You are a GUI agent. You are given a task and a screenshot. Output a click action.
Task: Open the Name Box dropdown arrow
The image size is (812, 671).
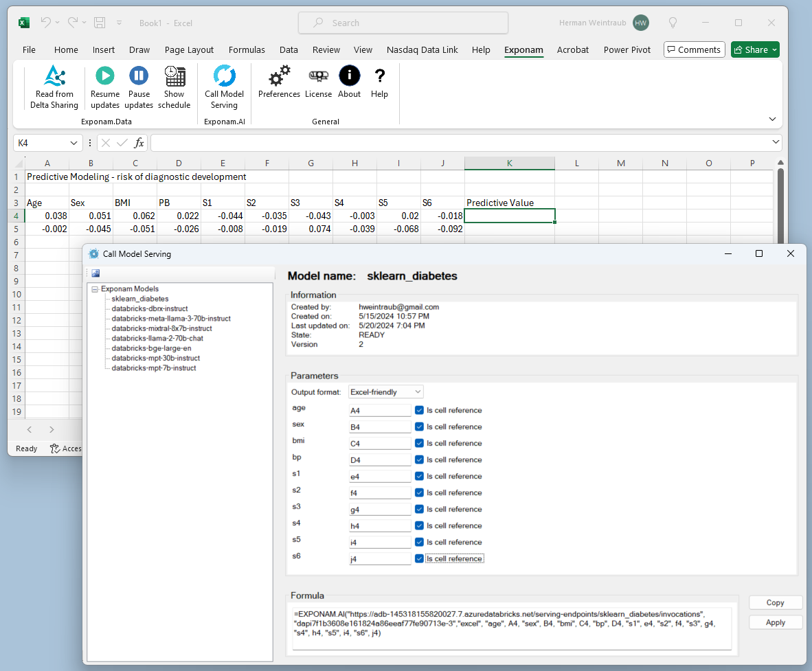(x=74, y=143)
